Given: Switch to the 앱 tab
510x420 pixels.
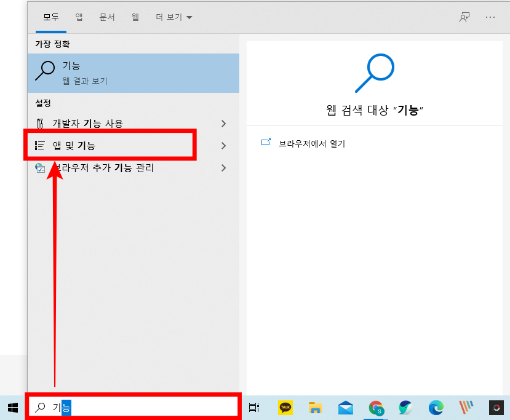Looking at the screenshot, I should pos(79,17).
